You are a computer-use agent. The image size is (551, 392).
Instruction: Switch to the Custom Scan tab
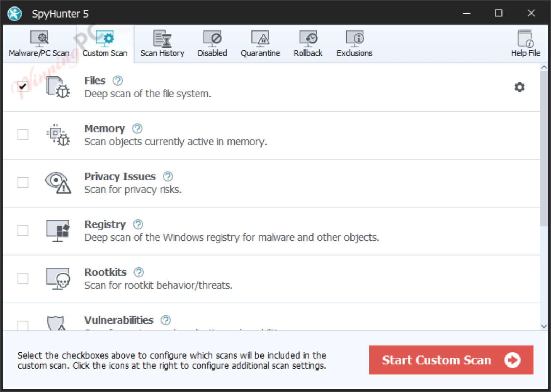click(x=105, y=43)
